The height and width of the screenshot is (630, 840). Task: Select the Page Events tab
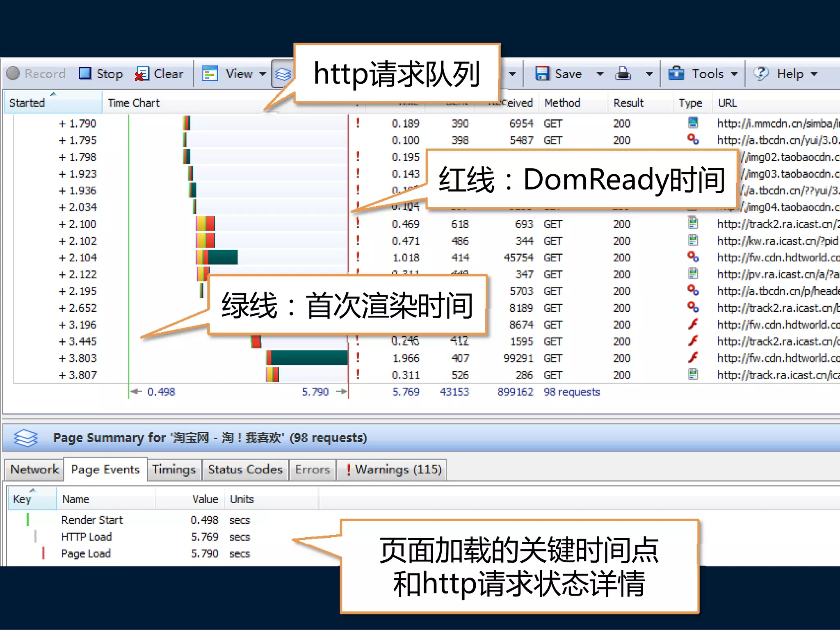pyautogui.click(x=105, y=469)
